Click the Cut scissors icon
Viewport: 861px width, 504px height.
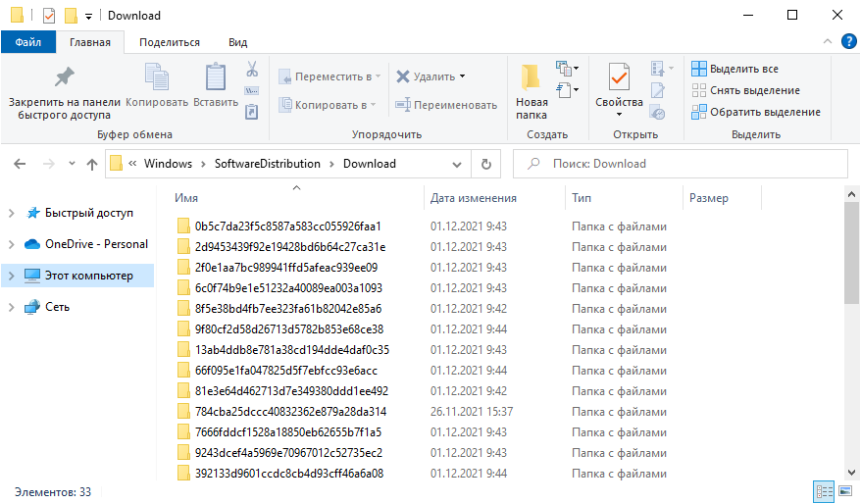pos(251,70)
